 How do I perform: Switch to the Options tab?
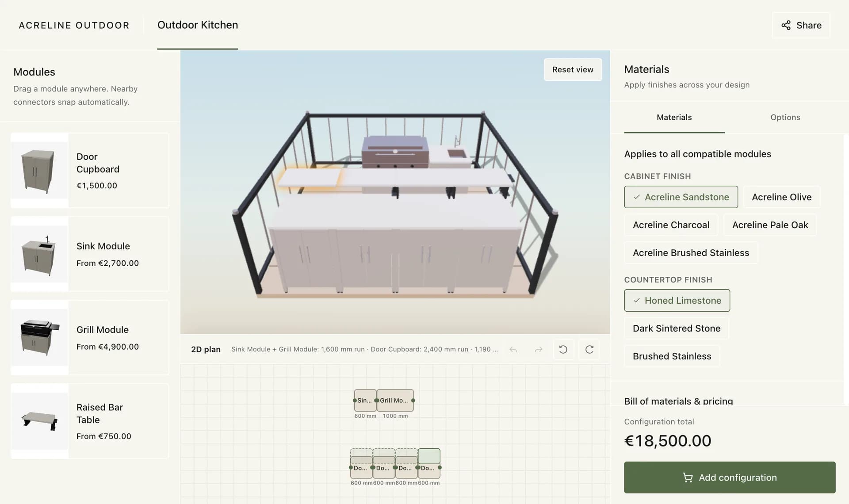[x=785, y=118]
